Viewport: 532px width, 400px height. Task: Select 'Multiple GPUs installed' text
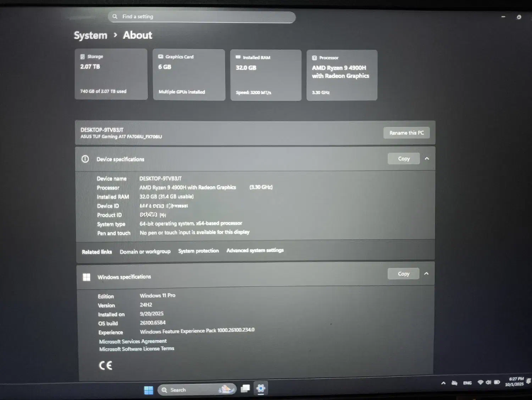182,92
